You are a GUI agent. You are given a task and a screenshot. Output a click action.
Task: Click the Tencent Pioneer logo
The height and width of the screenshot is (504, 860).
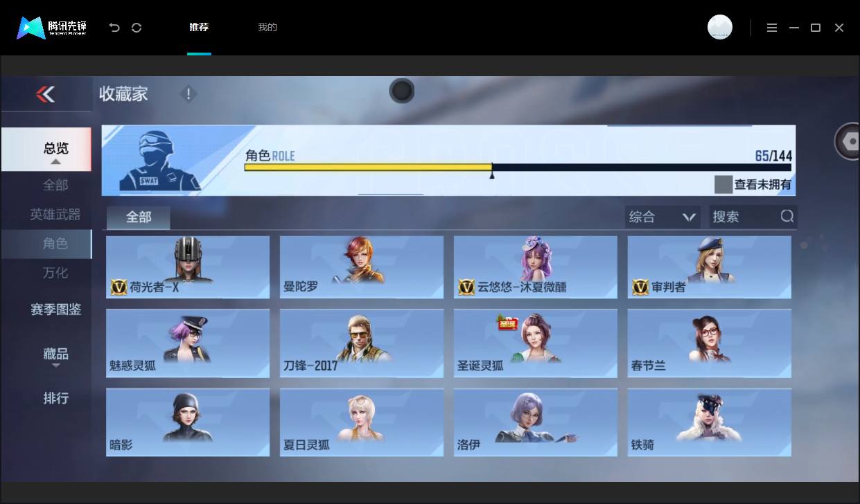coord(51,28)
